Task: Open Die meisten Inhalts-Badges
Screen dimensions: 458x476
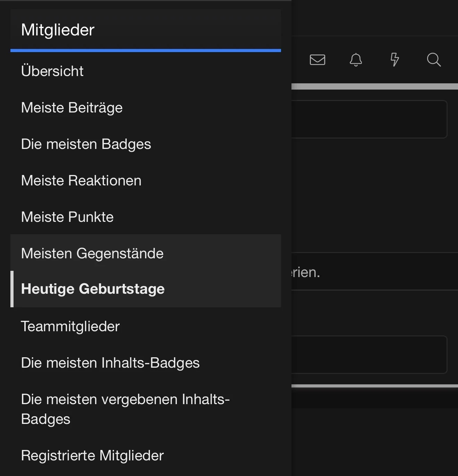Action: (146, 362)
